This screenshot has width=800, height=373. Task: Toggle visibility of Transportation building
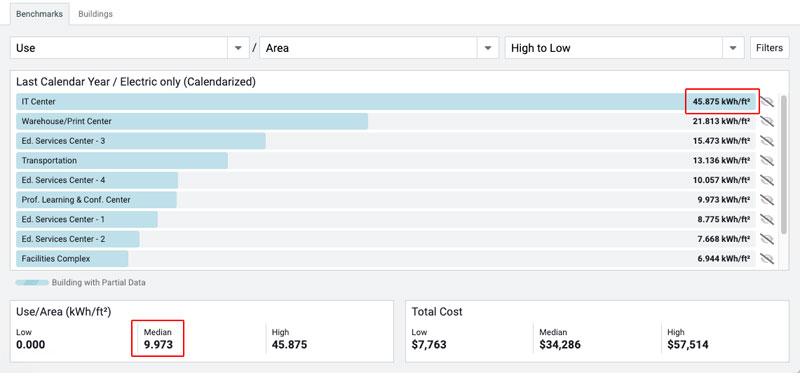[767, 161]
